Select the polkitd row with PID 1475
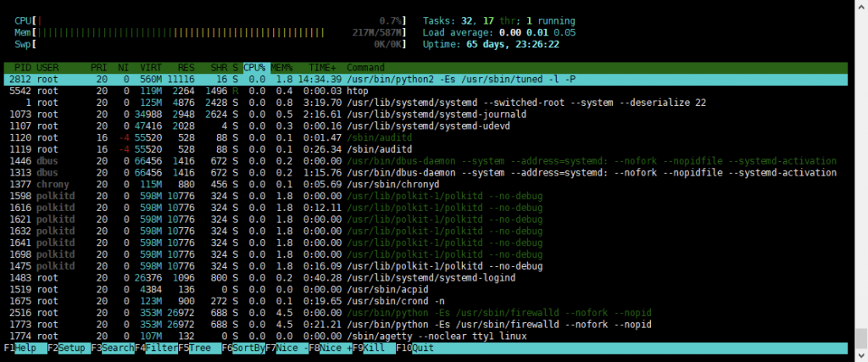 click(426, 265)
